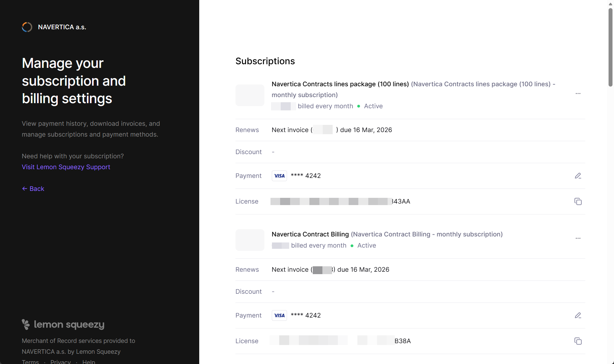Image resolution: width=614 pixels, height=364 pixels.
Task: Open Visit Lemon Squeezy Support
Action: [x=66, y=167]
